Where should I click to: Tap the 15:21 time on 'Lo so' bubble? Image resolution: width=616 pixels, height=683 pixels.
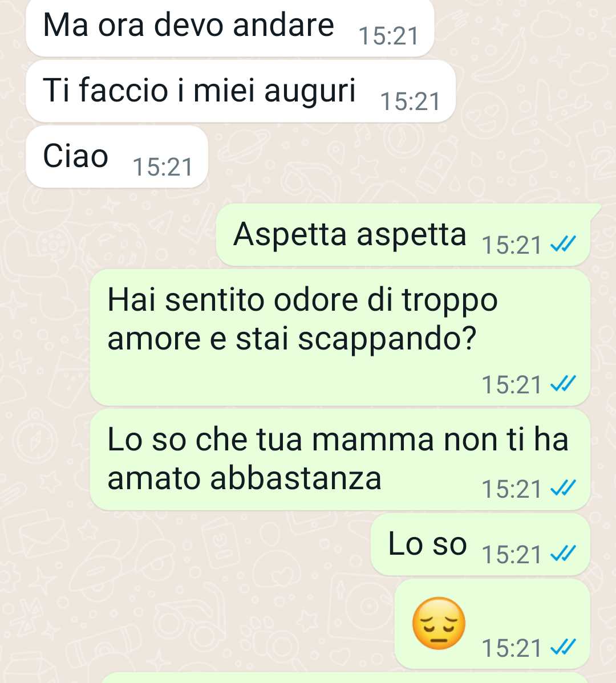tap(512, 555)
